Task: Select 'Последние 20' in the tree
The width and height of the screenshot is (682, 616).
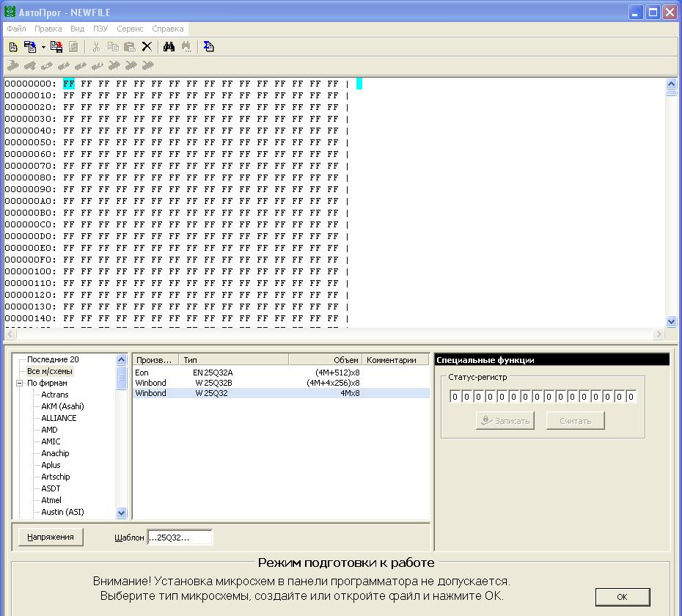Action: 53,359
